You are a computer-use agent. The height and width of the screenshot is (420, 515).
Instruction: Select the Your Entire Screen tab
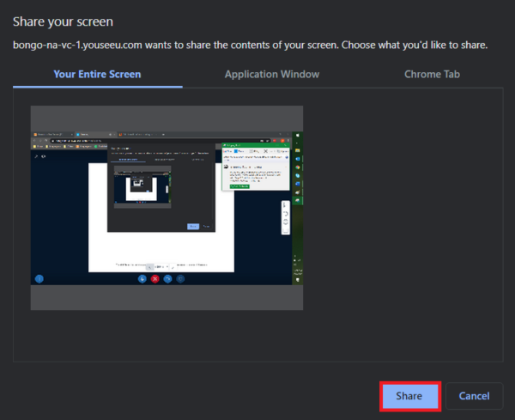point(97,74)
